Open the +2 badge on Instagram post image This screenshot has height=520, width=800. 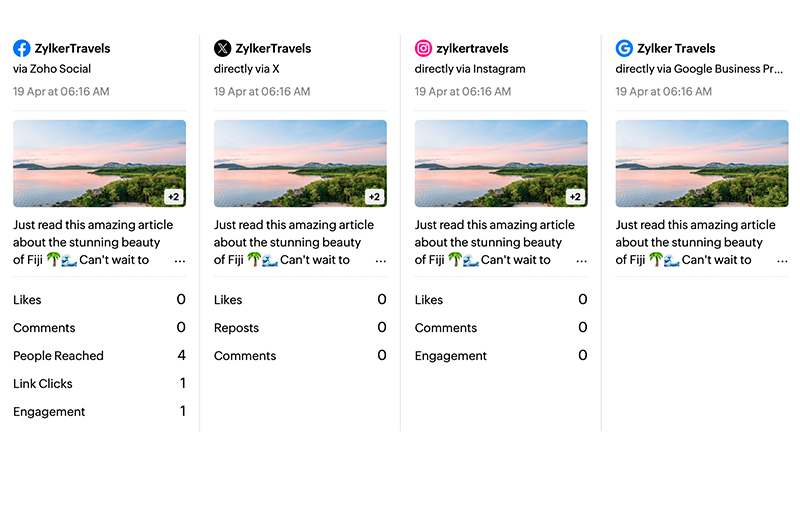pos(576,197)
